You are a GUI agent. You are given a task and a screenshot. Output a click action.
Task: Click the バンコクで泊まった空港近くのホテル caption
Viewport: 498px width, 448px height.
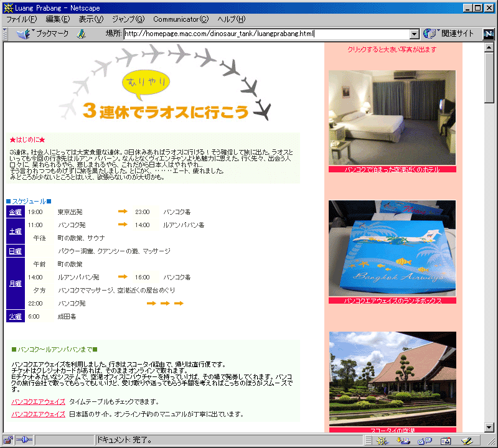pos(392,169)
